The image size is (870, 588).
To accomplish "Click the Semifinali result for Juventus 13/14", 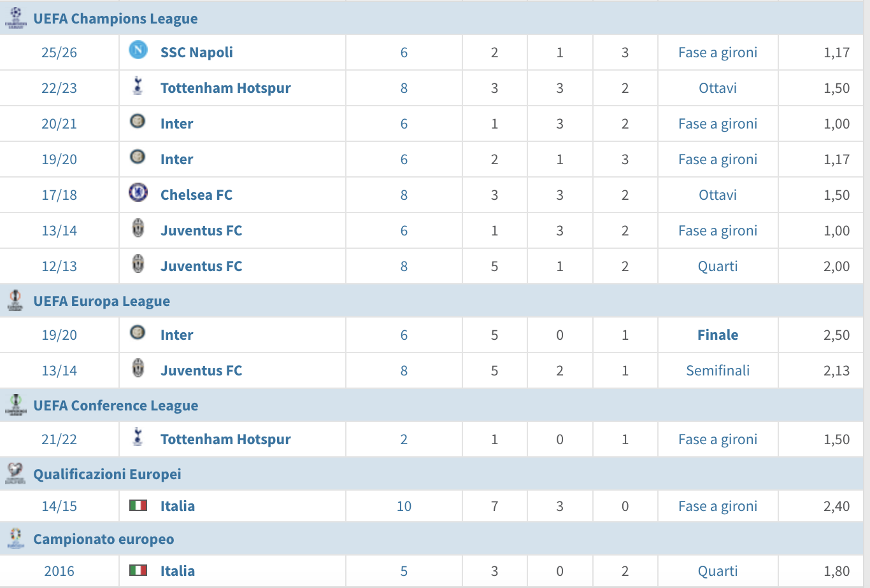I will tap(718, 371).
